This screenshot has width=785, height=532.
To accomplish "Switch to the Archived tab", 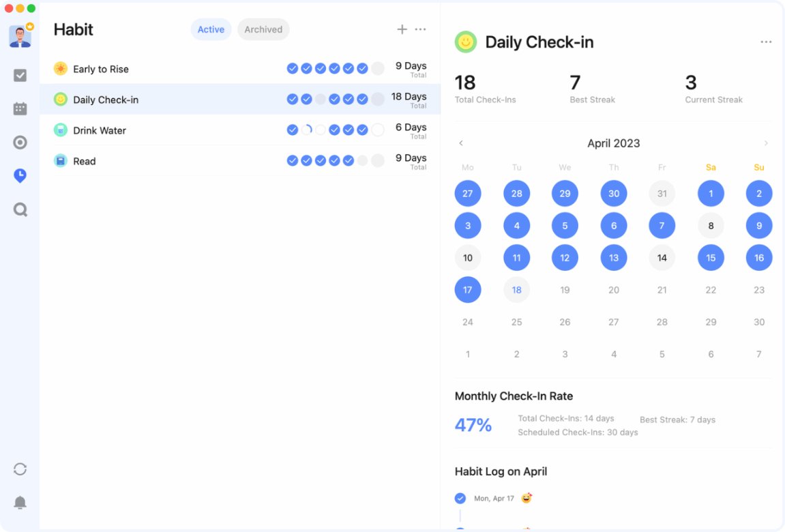I will coord(263,29).
